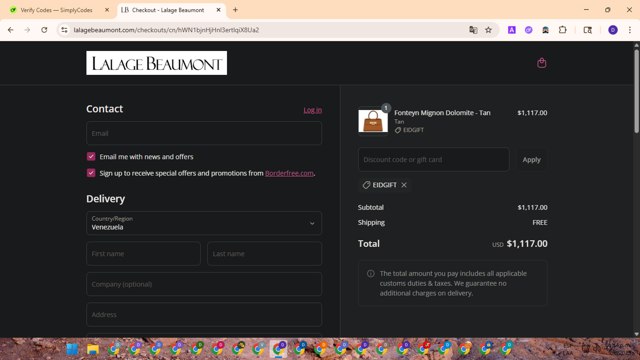Viewport: 640px width, 360px height.
Task: Open the Chrome profile avatar
Action: [x=613, y=30]
